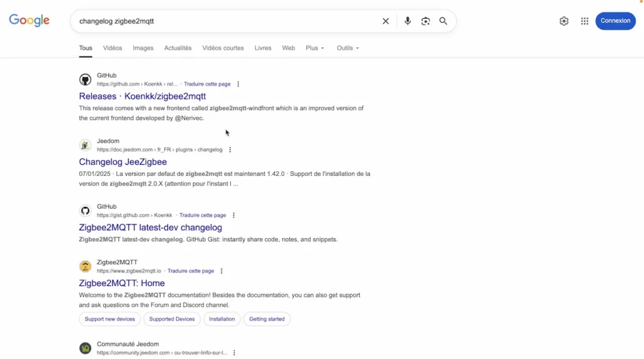Open three-dot menu for Zigbee2MQTT Home result
This screenshot has height=359, width=644.
(221, 271)
